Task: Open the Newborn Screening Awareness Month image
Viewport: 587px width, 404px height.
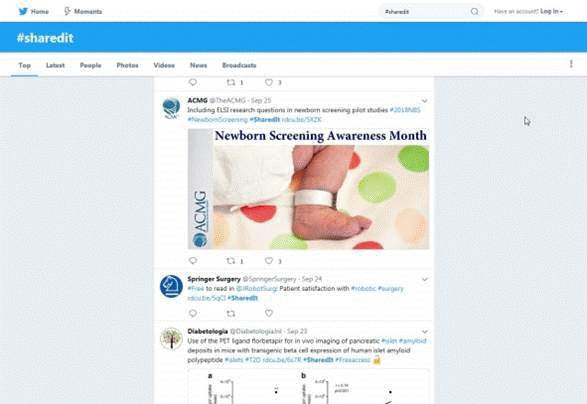Action: 308,189
